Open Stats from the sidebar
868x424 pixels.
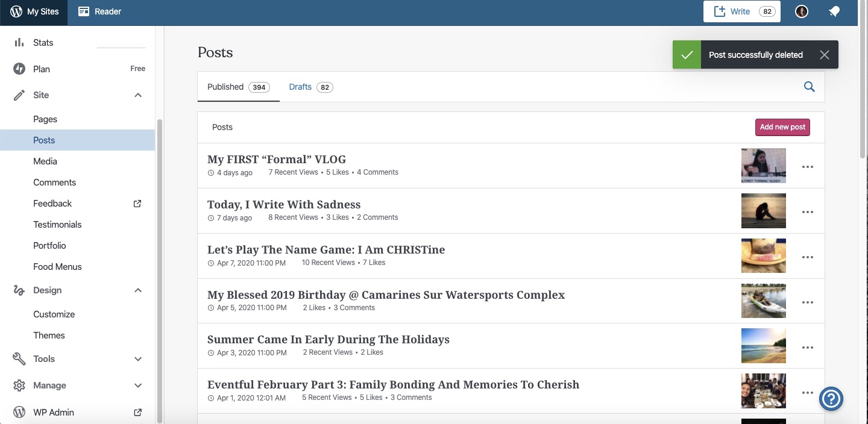pyautogui.click(x=43, y=43)
